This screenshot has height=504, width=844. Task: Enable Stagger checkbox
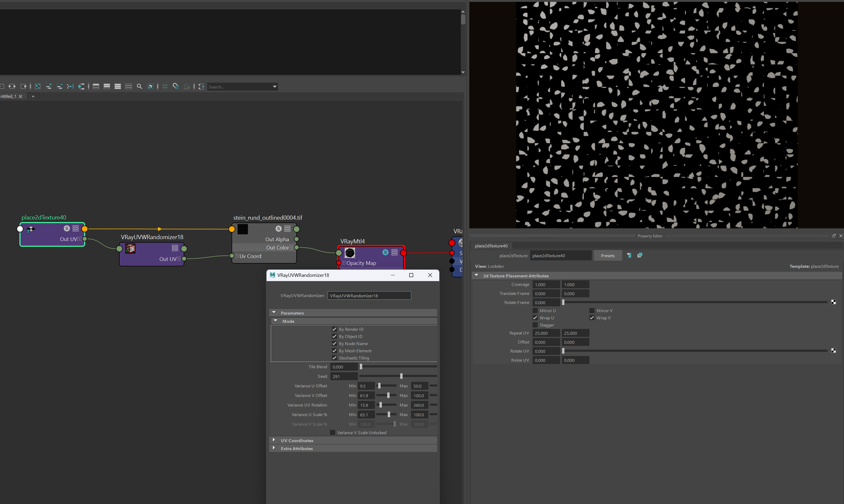click(535, 325)
